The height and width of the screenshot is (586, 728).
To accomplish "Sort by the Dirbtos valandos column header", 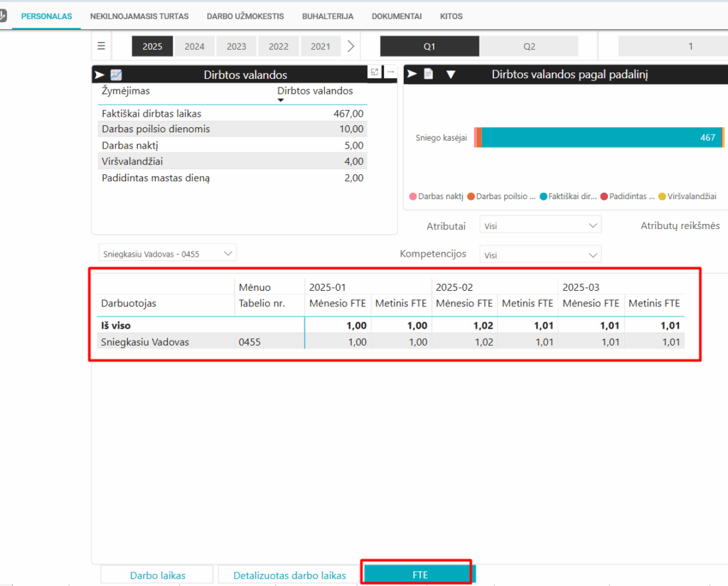I will pyautogui.click(x=315, y=91).
